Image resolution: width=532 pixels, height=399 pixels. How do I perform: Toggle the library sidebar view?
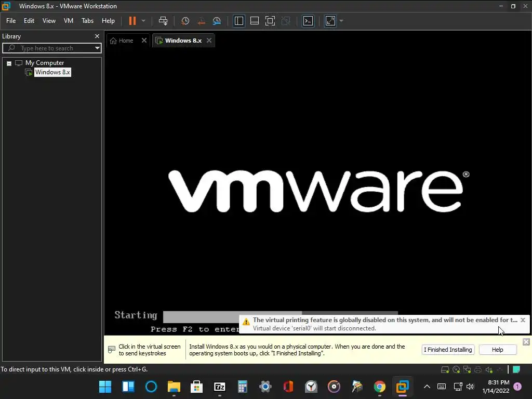pyautogui.click(x=239, y=21)
